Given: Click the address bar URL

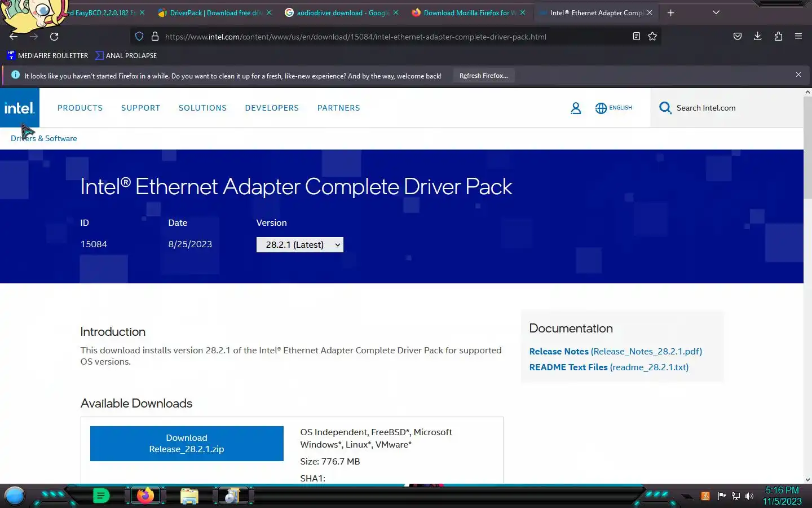Looking at the screenshot, I should (355, 37).
